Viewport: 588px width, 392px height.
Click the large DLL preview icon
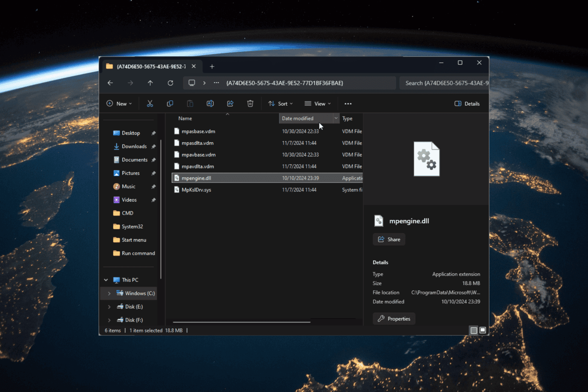pos(426,159)
